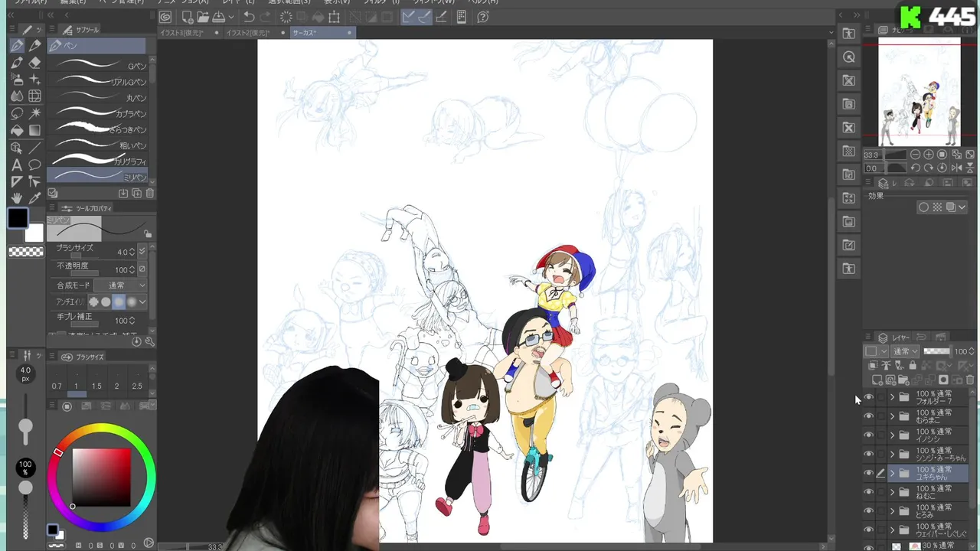Toggle the lock box on フォルダー 7

(880, 397)
